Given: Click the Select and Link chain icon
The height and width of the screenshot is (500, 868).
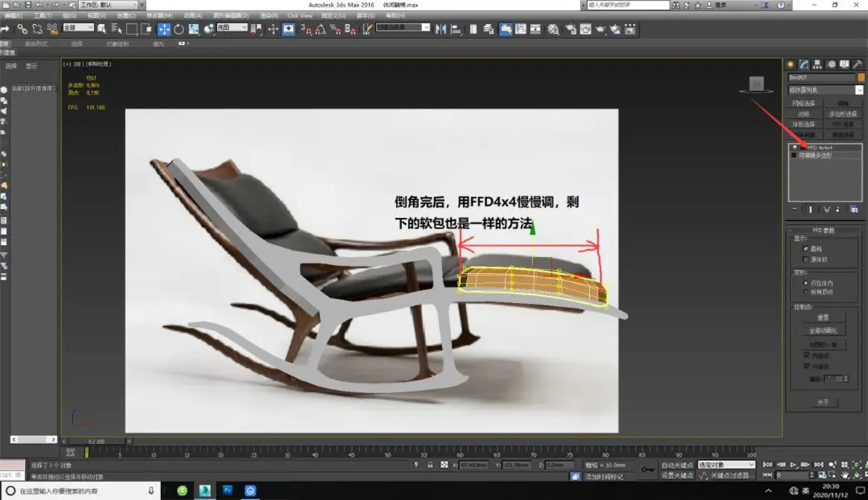Looking at the screenshot, I should [22, 29].
